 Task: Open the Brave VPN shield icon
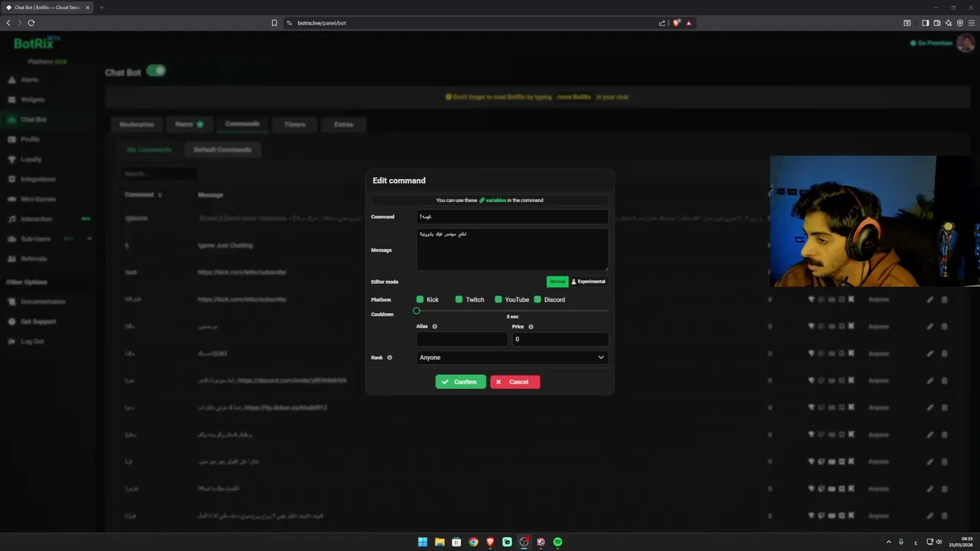coord(960,23)
